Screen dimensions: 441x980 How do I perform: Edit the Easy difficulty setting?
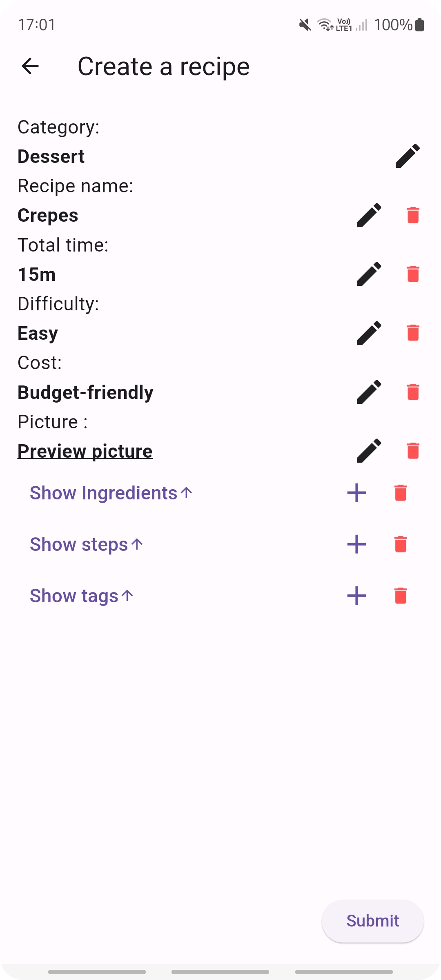tap(369, 333)
